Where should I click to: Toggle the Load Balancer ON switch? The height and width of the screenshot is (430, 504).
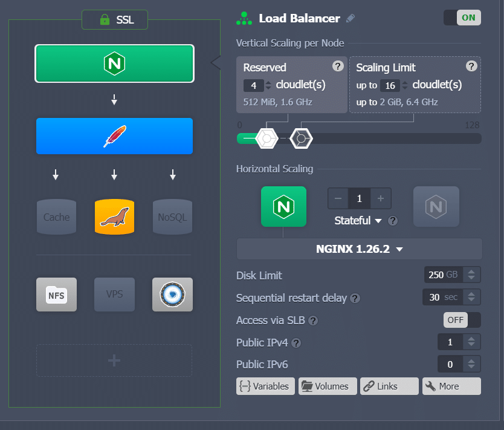tap(462, 18)
